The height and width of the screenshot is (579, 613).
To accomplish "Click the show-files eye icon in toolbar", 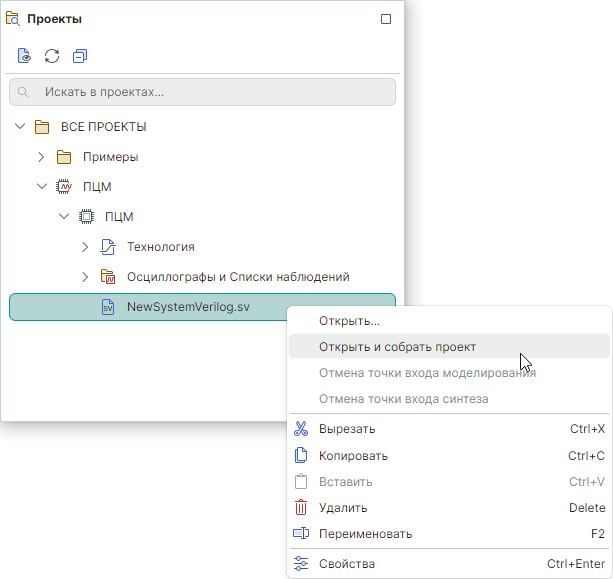I will pyautogui.click(x=24, y=56).
